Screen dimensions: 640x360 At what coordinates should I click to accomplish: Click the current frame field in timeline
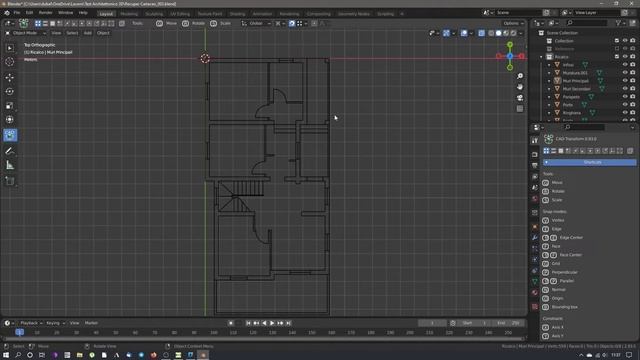(x=432, y=323)
